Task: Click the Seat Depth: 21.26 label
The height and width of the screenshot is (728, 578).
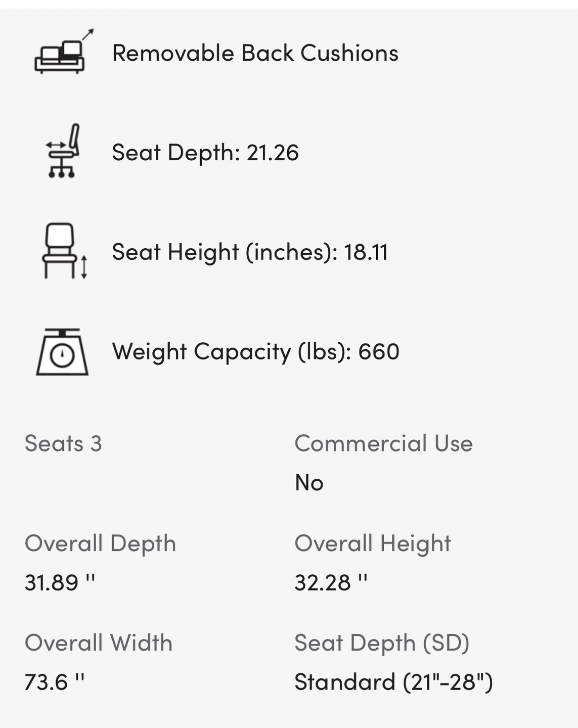Action: (205, 153)
